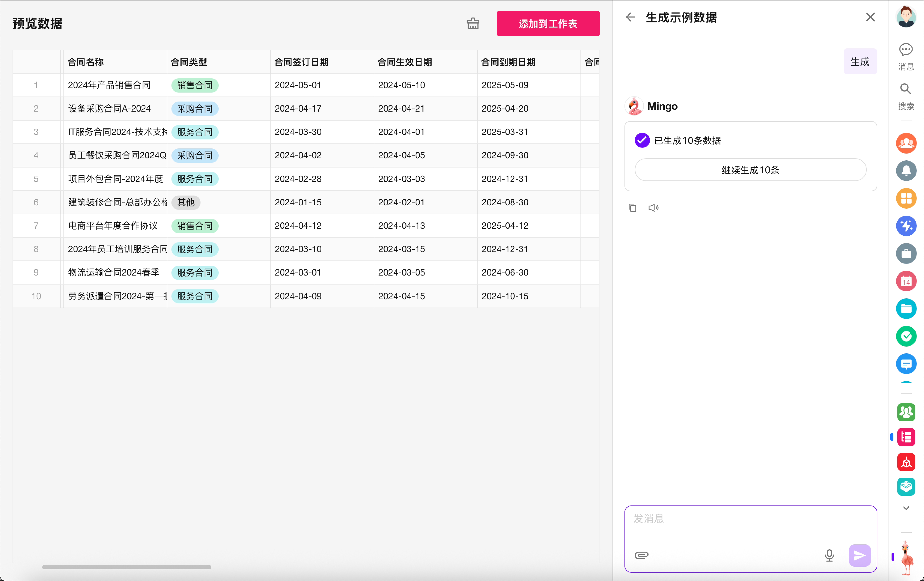The width and height of the screenshot is (924, 581).
Task: Click the back arrow beside 生成示例数据
Action: pos(630,17)
